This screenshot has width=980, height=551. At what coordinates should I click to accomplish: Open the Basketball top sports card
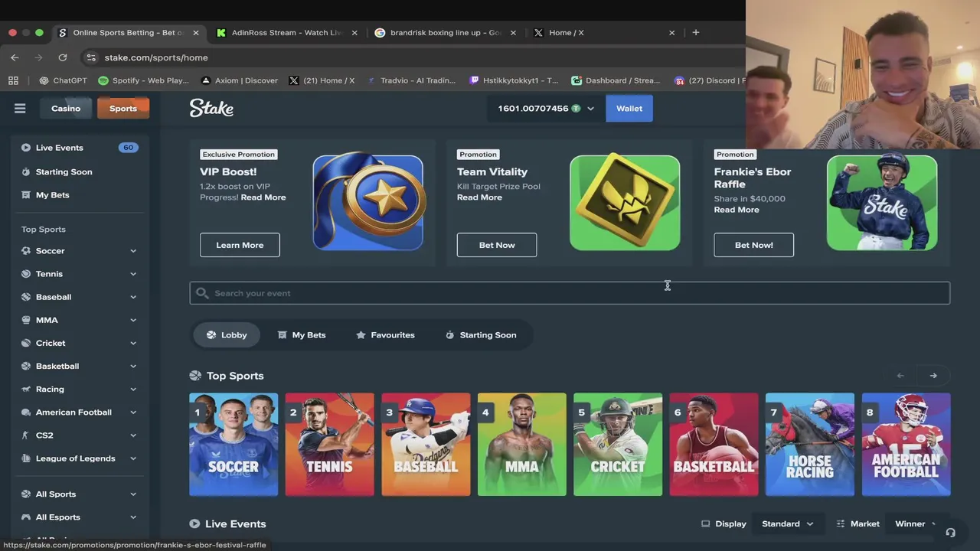click(x=714, y=445)
